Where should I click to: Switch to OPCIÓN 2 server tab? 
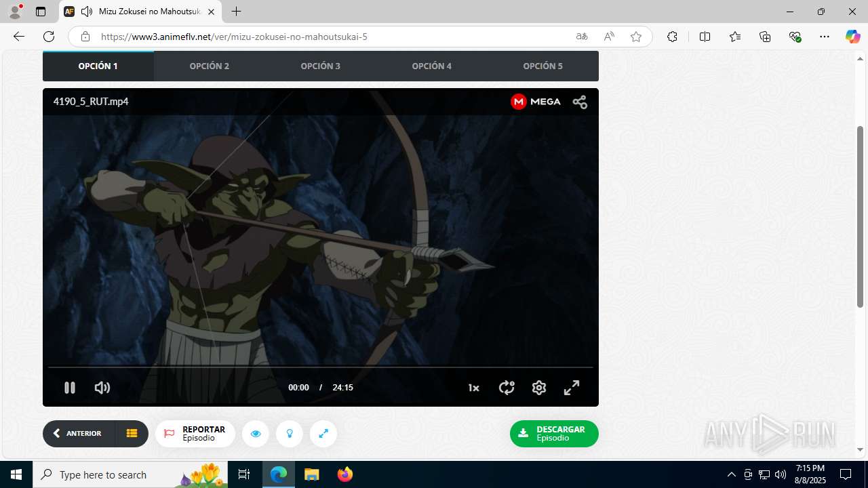210,66
